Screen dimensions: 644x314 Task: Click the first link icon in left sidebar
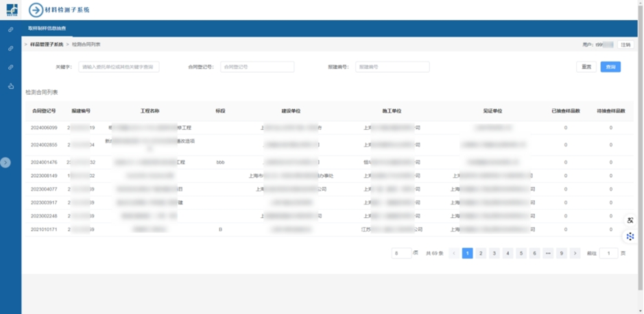pyautogui.click(x=10, y=29)
